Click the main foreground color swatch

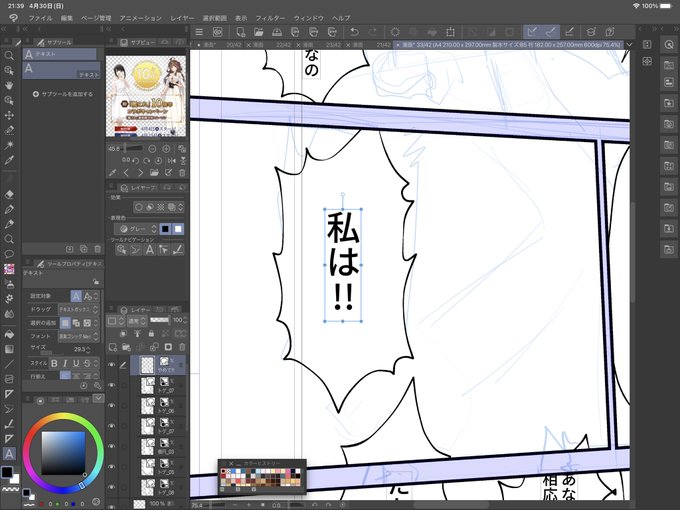[x=7, y=472]
